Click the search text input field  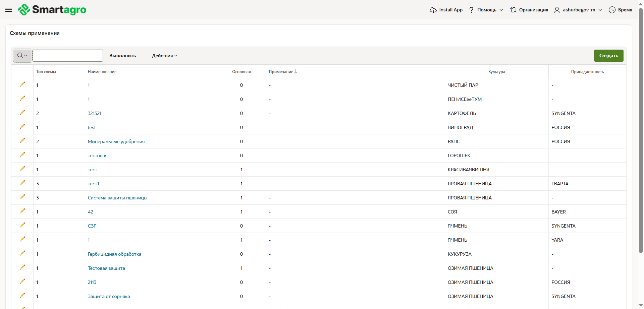click(x=68, y=56)
